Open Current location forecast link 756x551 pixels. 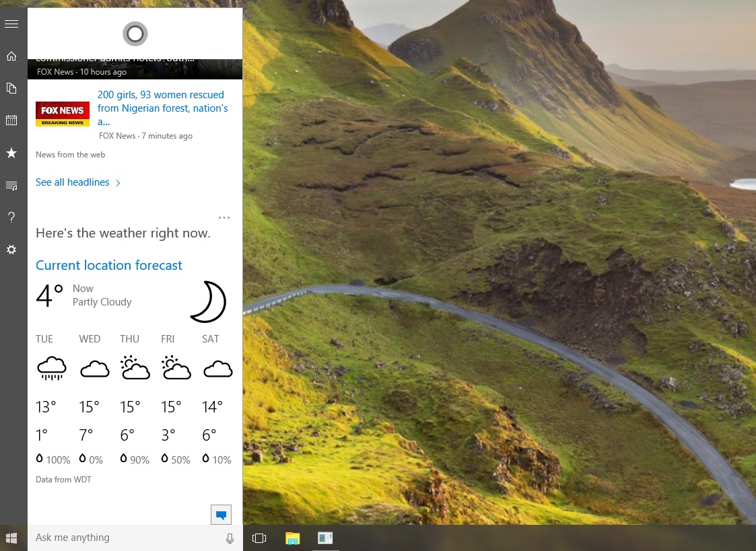coord(109,265)
